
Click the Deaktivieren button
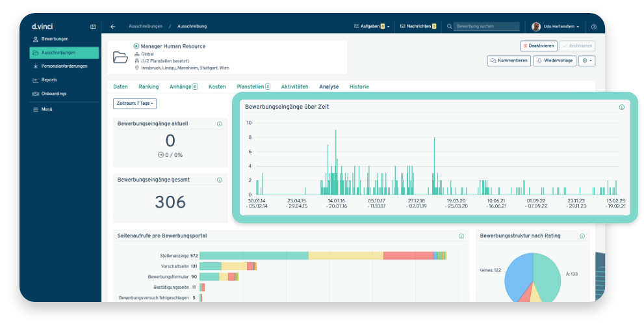pos(539,46)
